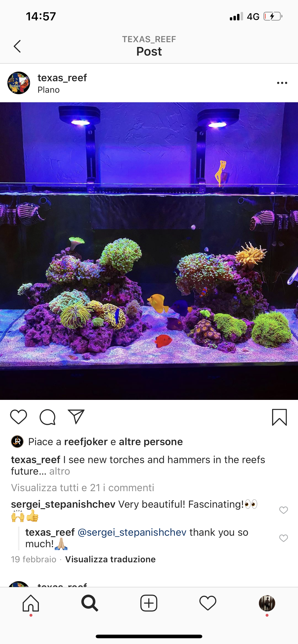The height and width of the screenshot is (644, 298).
Task: Tap the Plano location label
Action: (x=48, y=90)
